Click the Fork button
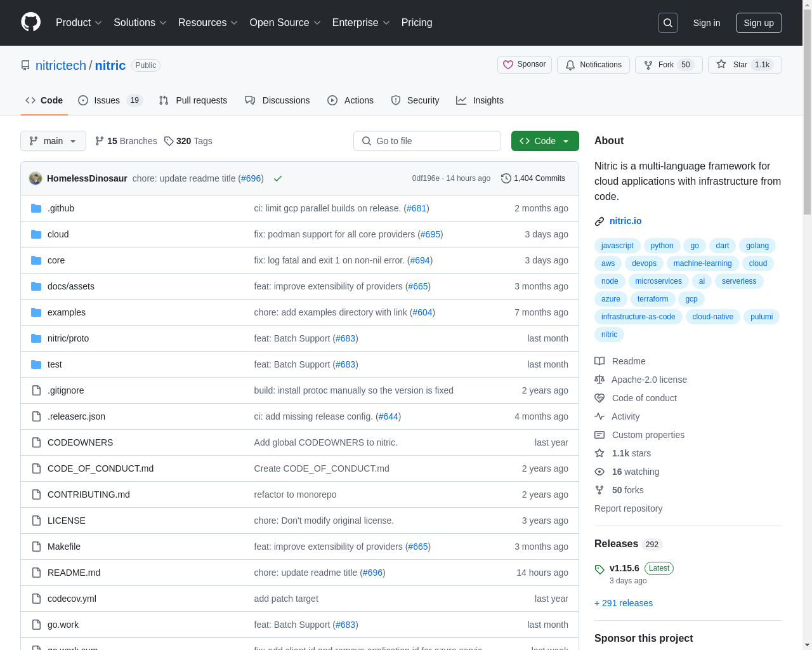Screen dimensions: 812x650 coord(669,65)
